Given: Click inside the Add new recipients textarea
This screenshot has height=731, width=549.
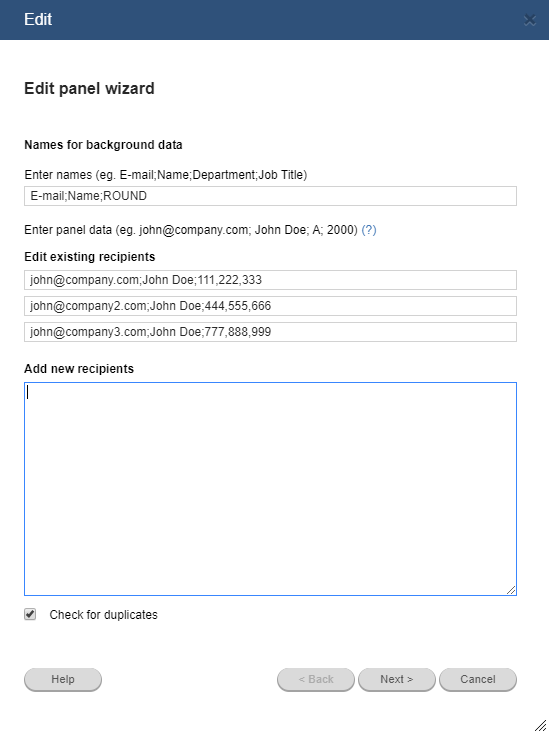Looking at the screenshot, I should 270,489.
